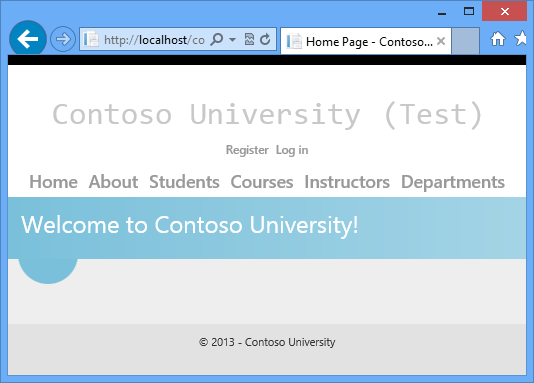534x383 pixels.
Task: Open the Instructors menu item
Action: [347, 181]
